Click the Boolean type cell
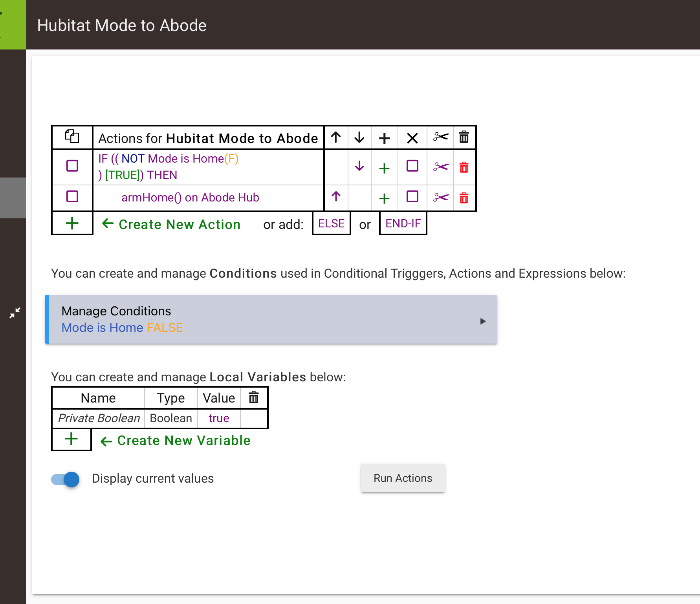Screen dimensions: 700x604 (x=171, y=418)
